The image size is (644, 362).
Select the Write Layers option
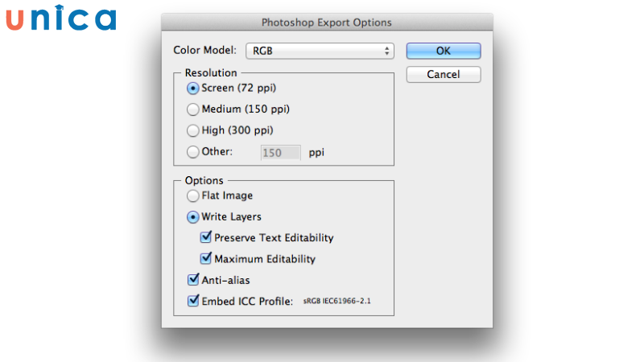coord(192,216)
